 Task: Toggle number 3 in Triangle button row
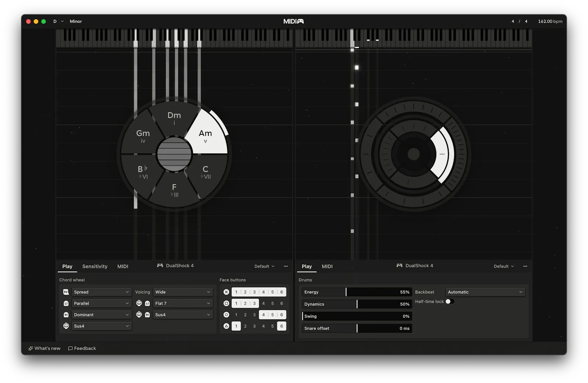click(x=254, y=326)
